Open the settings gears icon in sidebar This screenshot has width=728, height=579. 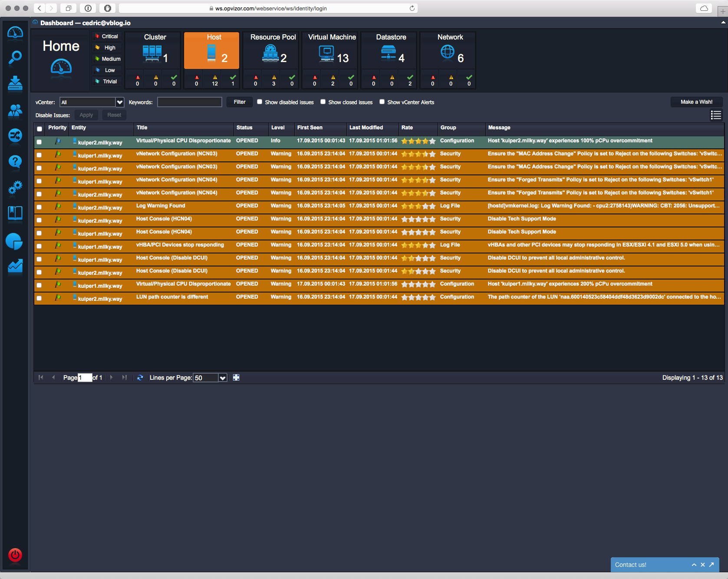(x=15, y=188)
